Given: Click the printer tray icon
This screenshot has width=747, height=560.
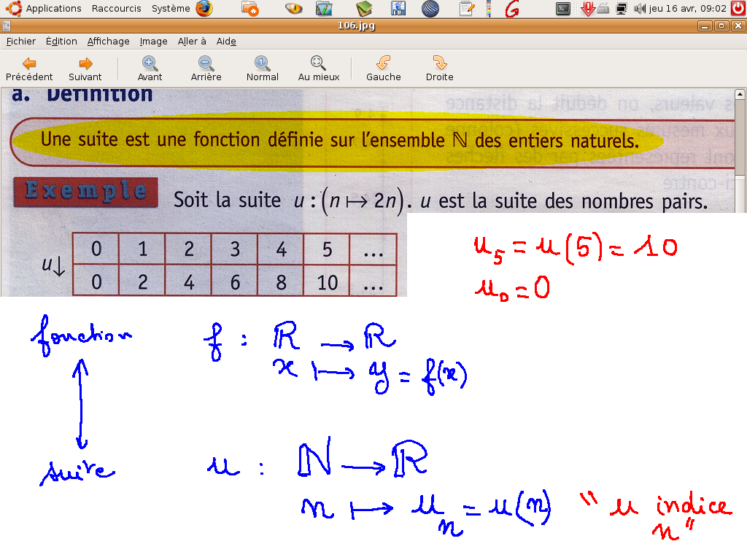Looking at the screenshot, I should pyautogui.click(x=603, y=9).
